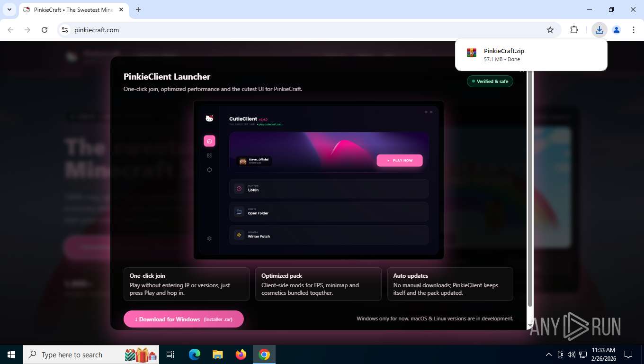The height and width of the screenshot is (364, 644).
Task: Click the Auto updates feature card
Action: [x=450, y=284]
